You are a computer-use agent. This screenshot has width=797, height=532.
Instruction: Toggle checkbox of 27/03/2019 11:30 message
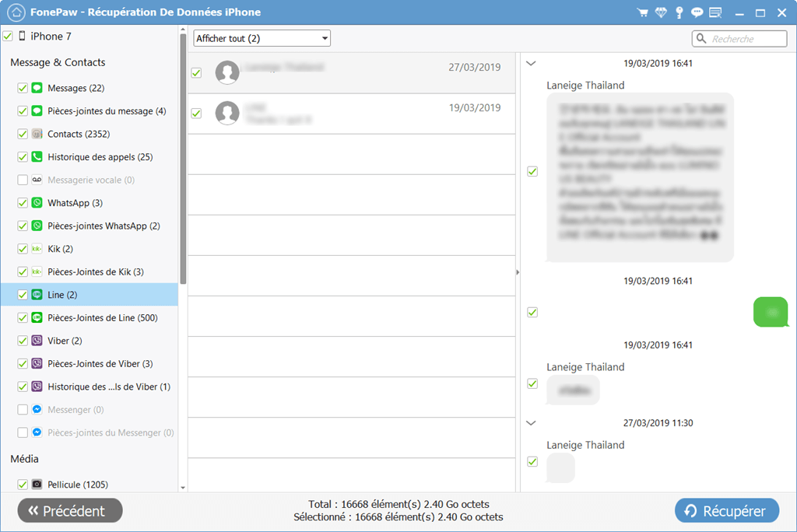tap(532, 461)
